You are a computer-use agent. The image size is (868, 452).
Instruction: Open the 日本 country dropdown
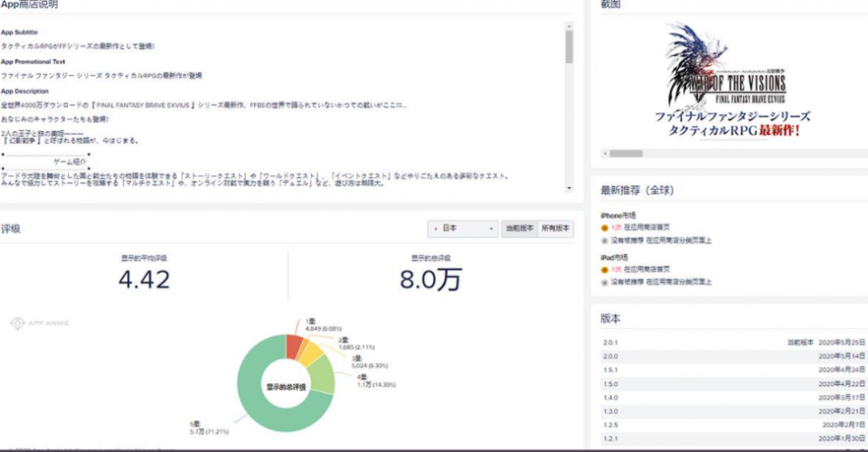463,229
